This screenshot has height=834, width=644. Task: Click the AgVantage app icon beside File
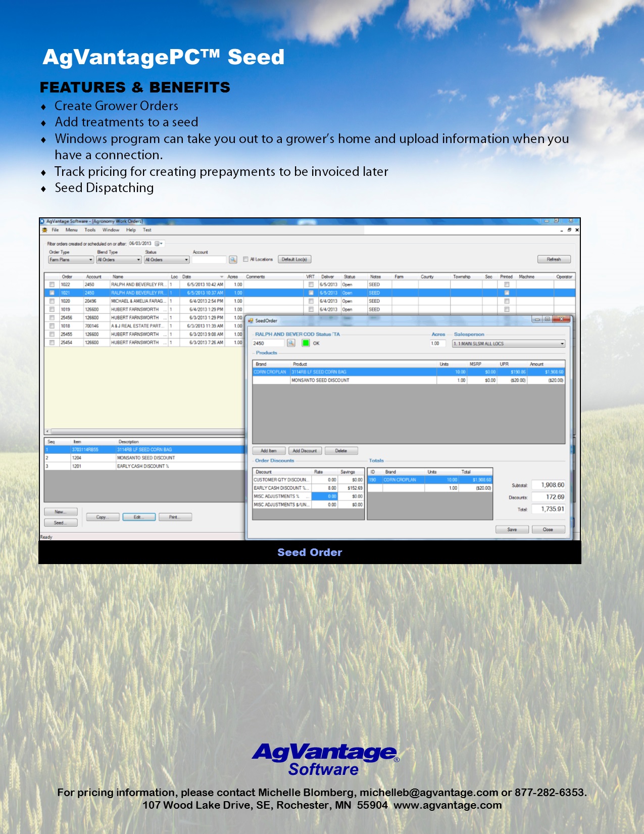click(x=44, y=230)
